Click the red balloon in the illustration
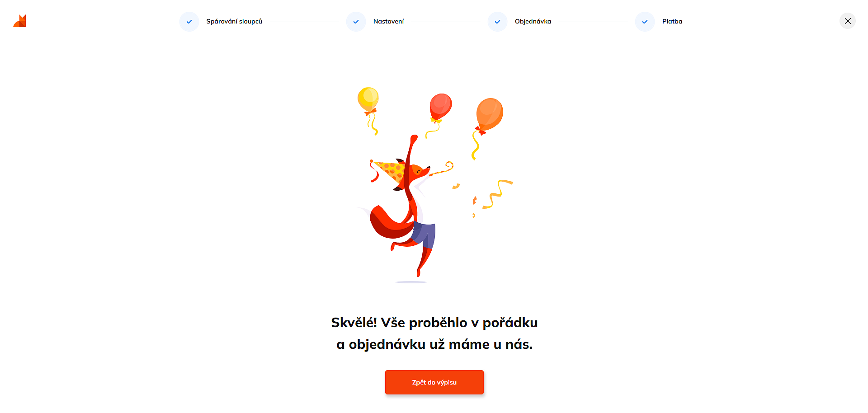 point(440,107)
